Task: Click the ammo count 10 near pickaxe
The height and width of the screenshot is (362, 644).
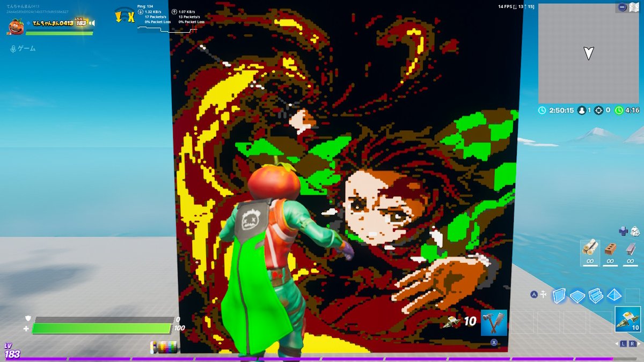Action: click(470, 321)
